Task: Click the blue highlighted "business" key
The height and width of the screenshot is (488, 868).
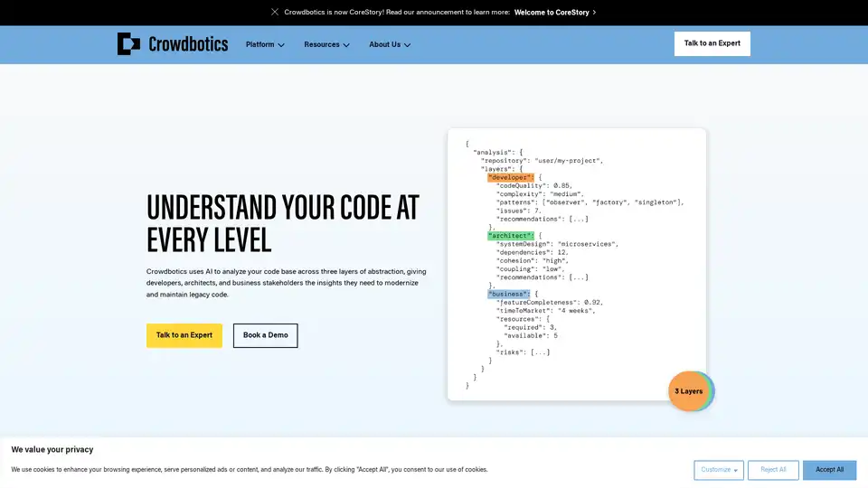Action: click(509, 294)
